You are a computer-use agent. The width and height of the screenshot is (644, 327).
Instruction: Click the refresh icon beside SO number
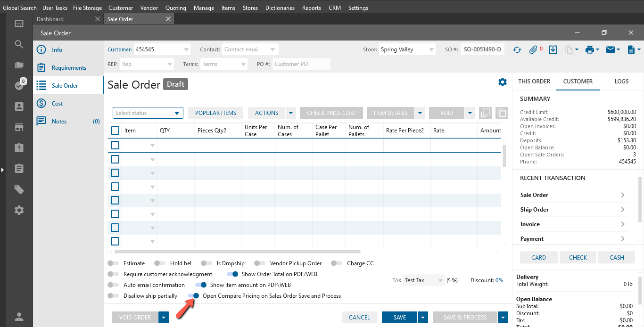tap(517, 49)
